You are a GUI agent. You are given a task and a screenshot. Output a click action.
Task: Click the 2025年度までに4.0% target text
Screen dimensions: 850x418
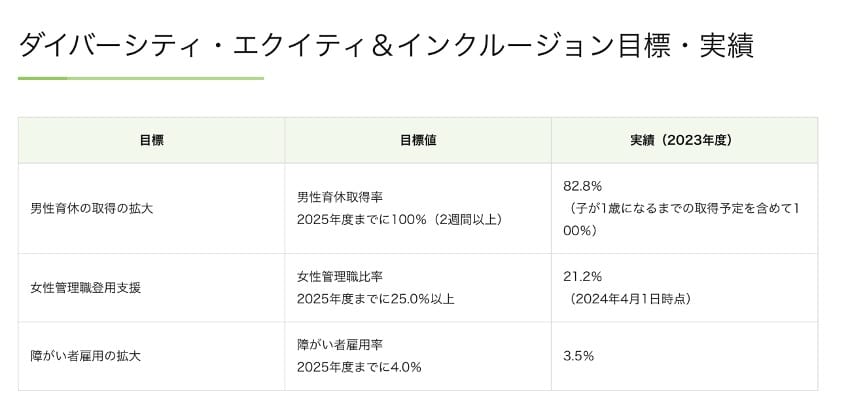coord(359,367)
